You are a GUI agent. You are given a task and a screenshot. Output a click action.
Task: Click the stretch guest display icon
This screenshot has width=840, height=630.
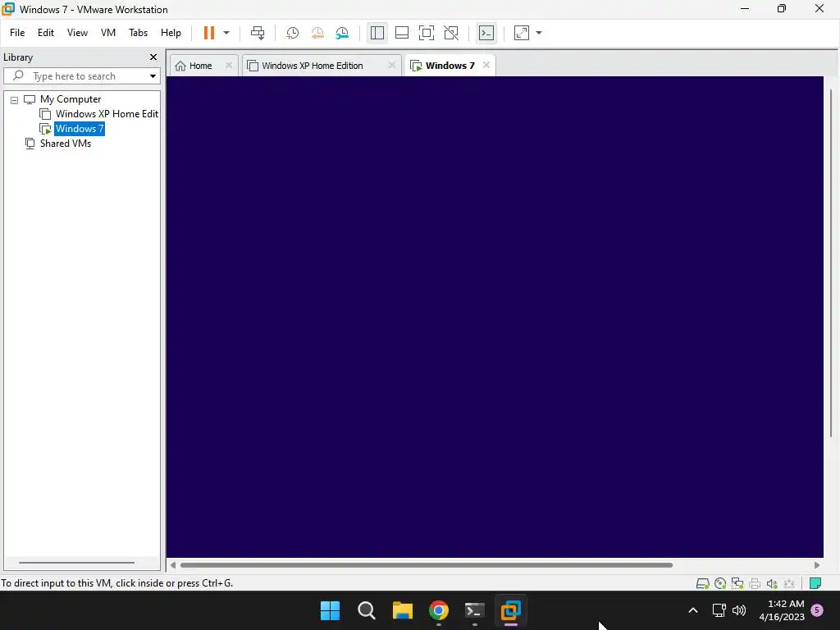click(x=521, y=33)
